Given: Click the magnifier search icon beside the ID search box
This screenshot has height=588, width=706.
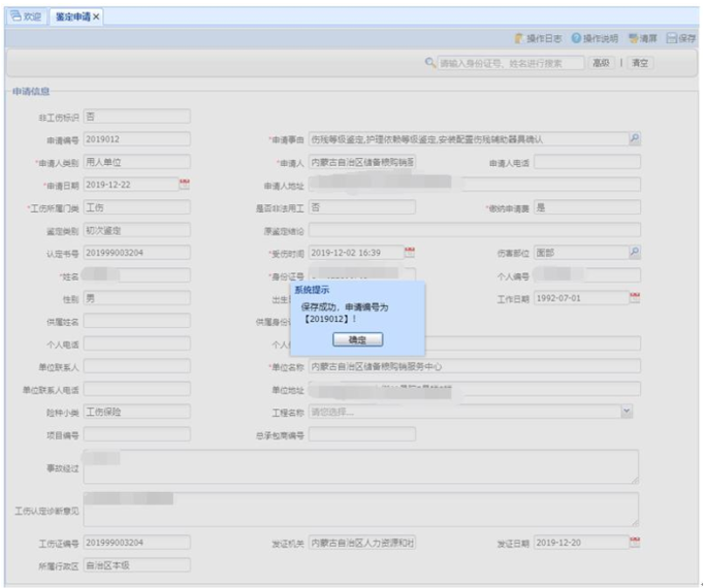Looking at the screenshot, I should pyautogui.click(x=430, y=63).
